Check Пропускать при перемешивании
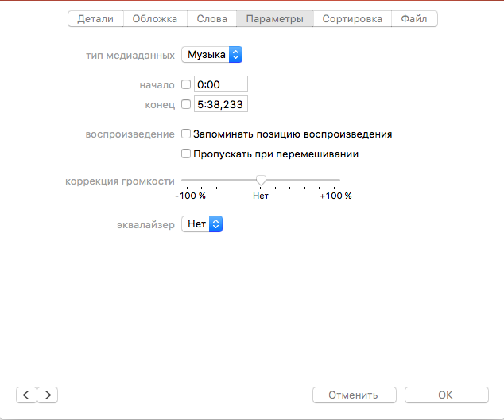 click(186, 154)
